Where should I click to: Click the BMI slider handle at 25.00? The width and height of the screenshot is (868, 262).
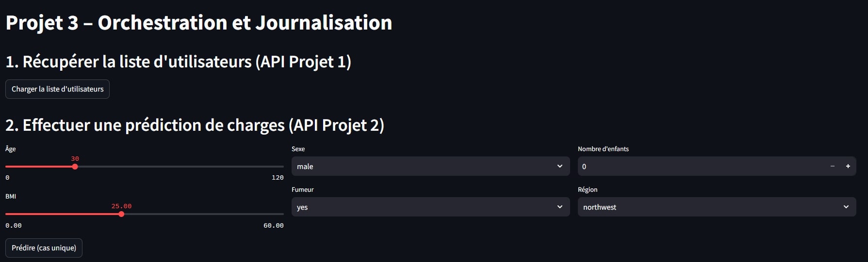[121, 214]
